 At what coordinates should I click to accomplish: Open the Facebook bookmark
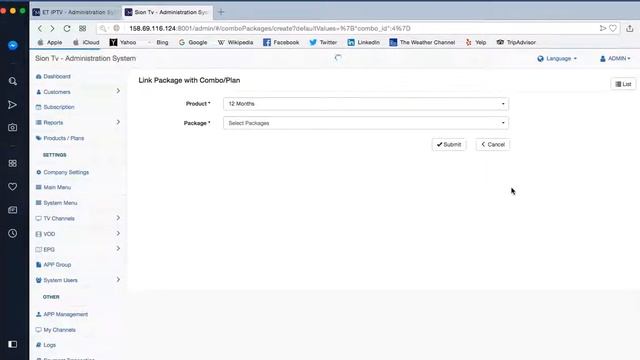[281, 42]
